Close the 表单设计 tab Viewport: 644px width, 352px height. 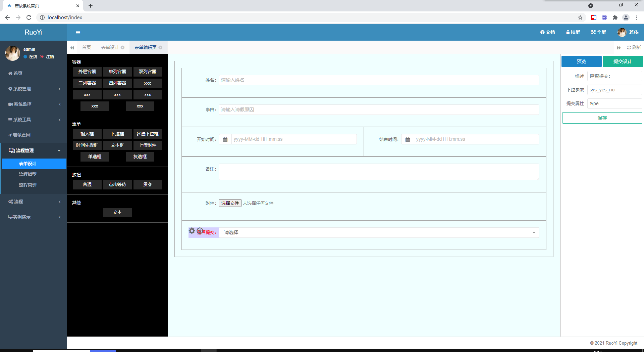(123, 47)
